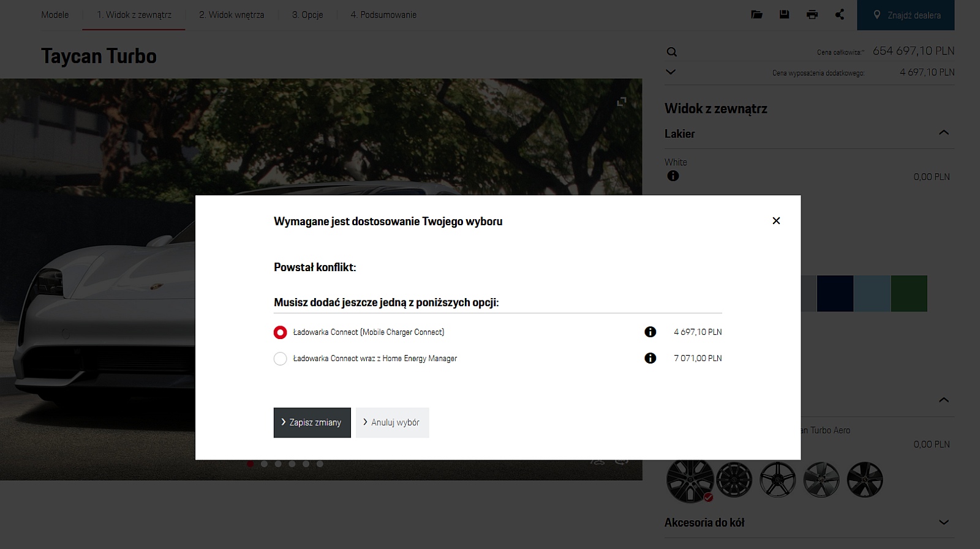This screenshot has height=549, width=980.
Task: Open 3. Opcje tab
Action: point(307,15)
